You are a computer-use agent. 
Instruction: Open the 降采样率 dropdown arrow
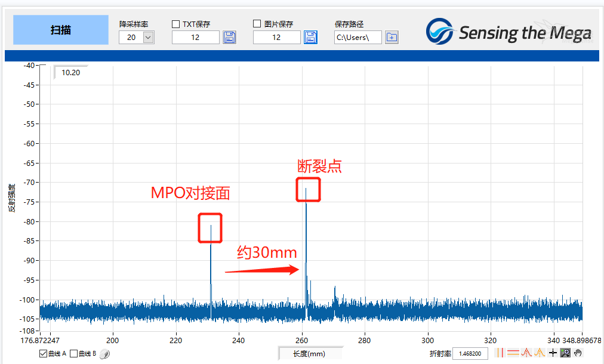[x=148, y=38]
